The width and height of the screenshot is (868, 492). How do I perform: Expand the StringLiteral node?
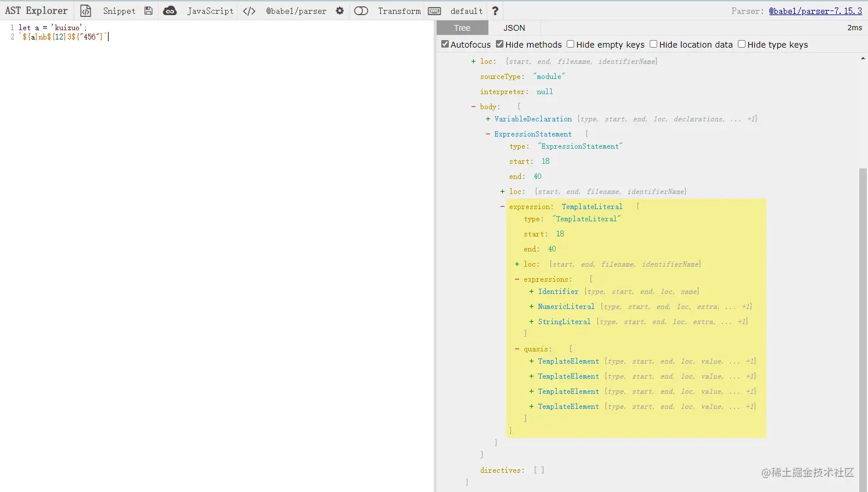[531, 321]
